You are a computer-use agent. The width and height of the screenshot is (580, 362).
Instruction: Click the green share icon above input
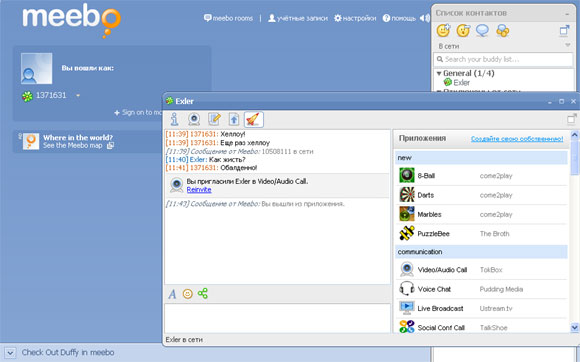tap(203, 294)
